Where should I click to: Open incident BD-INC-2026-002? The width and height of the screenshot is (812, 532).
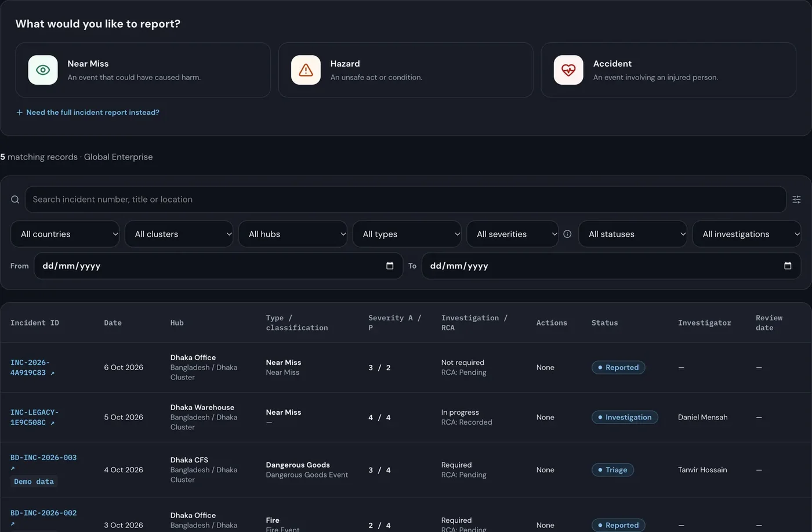coord(43,513)
